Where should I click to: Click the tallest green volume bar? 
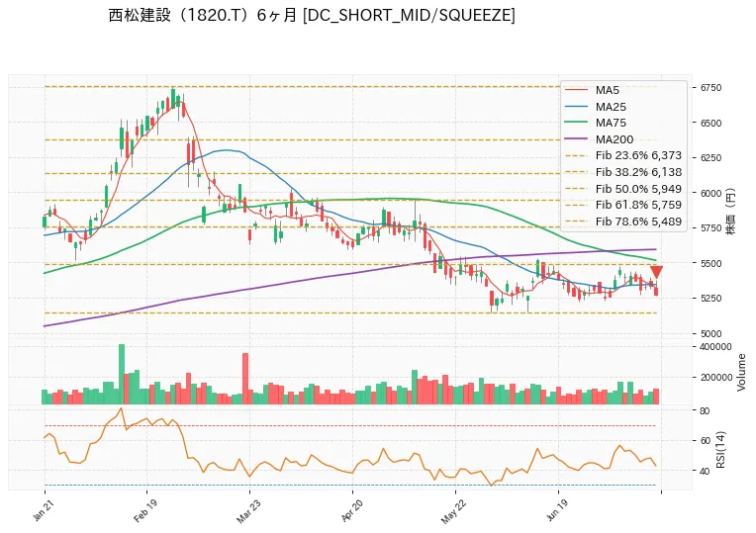(x=122, y=374)
